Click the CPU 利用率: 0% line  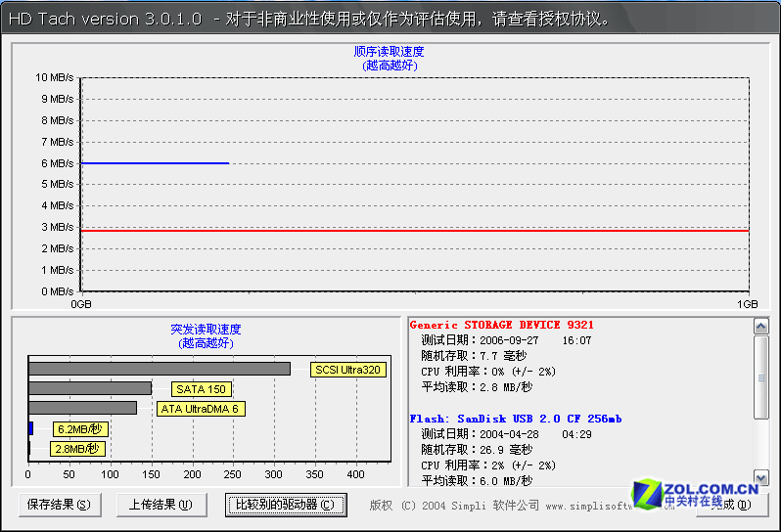[x=488, y=372]
